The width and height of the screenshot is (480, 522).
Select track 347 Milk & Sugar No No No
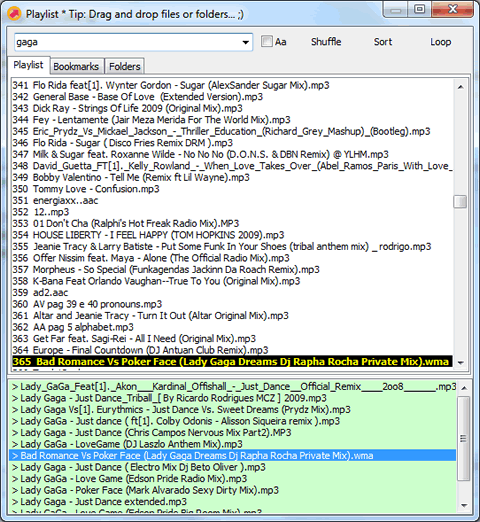coord(232,154)
